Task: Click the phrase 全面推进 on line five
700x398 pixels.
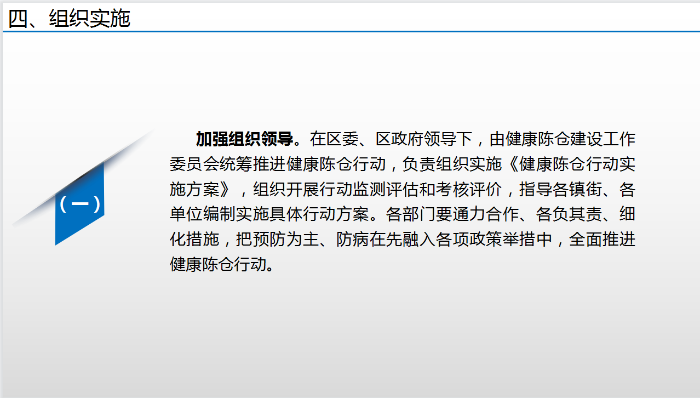Action: coord(602,240)
